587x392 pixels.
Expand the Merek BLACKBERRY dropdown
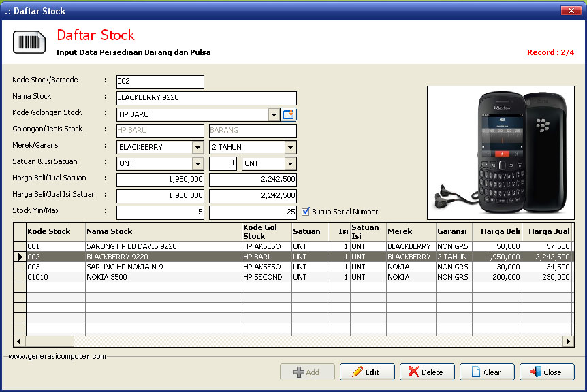coord(197,147)
